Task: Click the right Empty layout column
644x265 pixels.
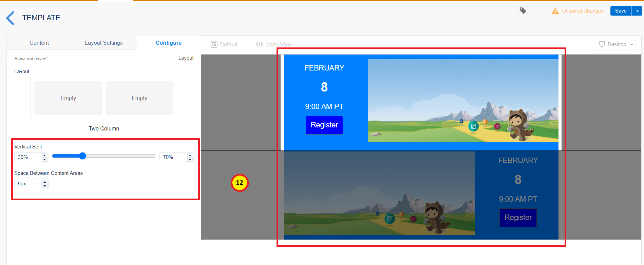Action: (139, 98)
